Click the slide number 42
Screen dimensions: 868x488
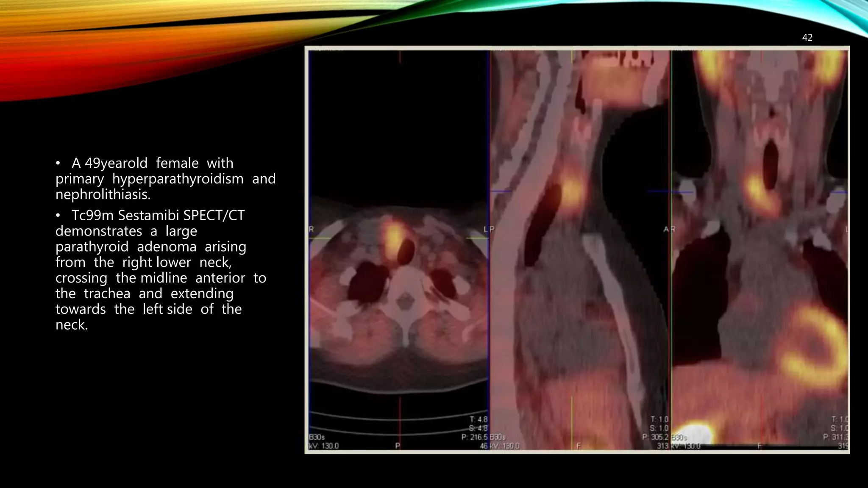[x=807, y=37]
